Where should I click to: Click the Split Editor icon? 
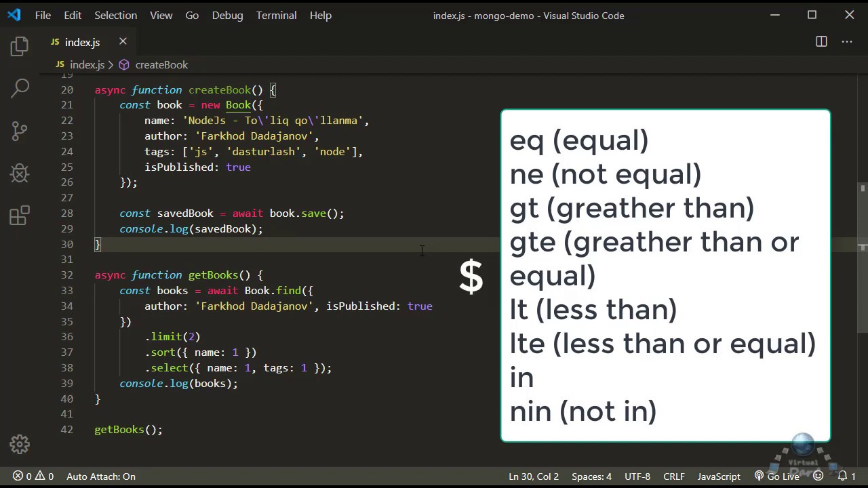821,42
